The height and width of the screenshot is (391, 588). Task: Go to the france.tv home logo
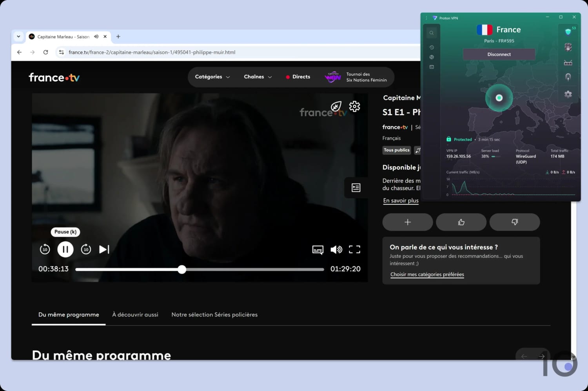tap(54, 77)
